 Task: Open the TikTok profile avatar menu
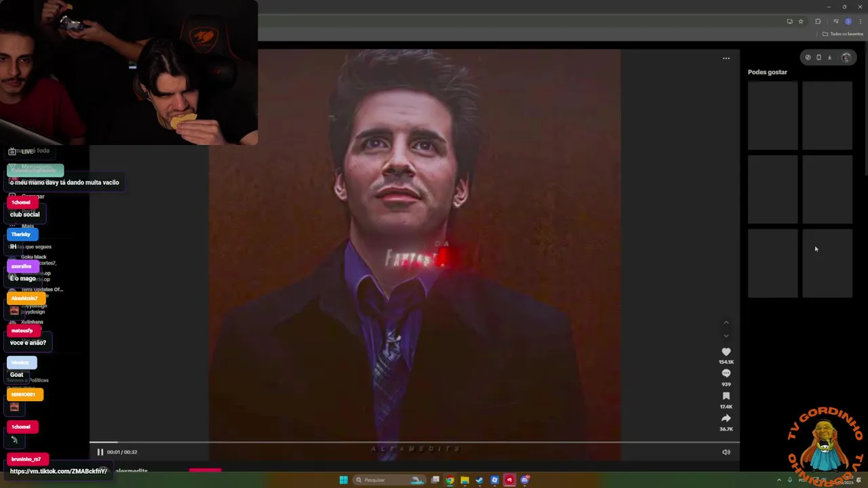tap(846, 58)
